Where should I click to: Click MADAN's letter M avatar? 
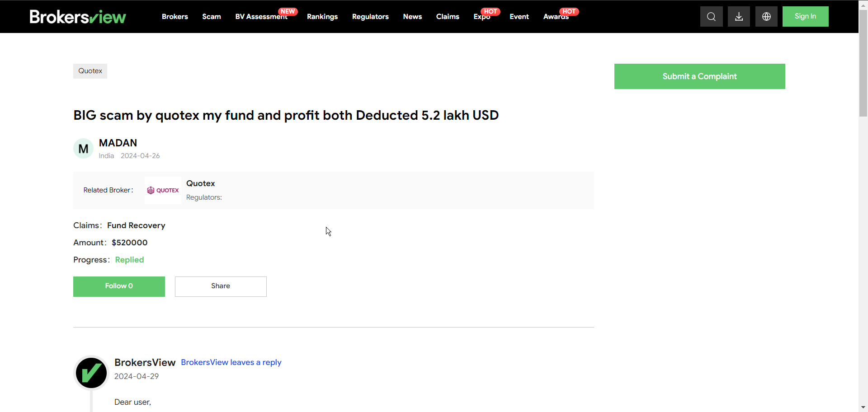[83, 149]
